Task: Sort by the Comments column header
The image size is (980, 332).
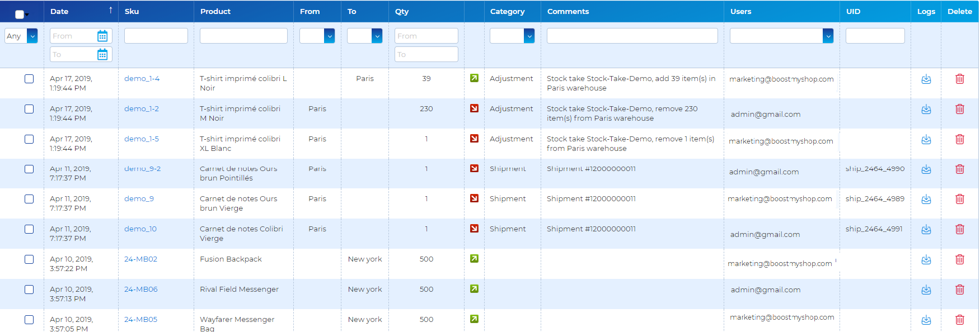Action: click(568, 11)
